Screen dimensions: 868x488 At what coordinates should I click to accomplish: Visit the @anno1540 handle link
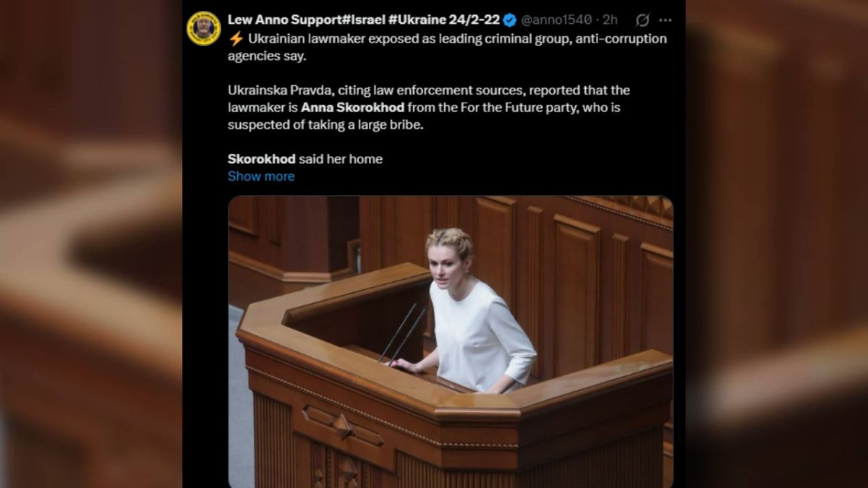[556, 20]
